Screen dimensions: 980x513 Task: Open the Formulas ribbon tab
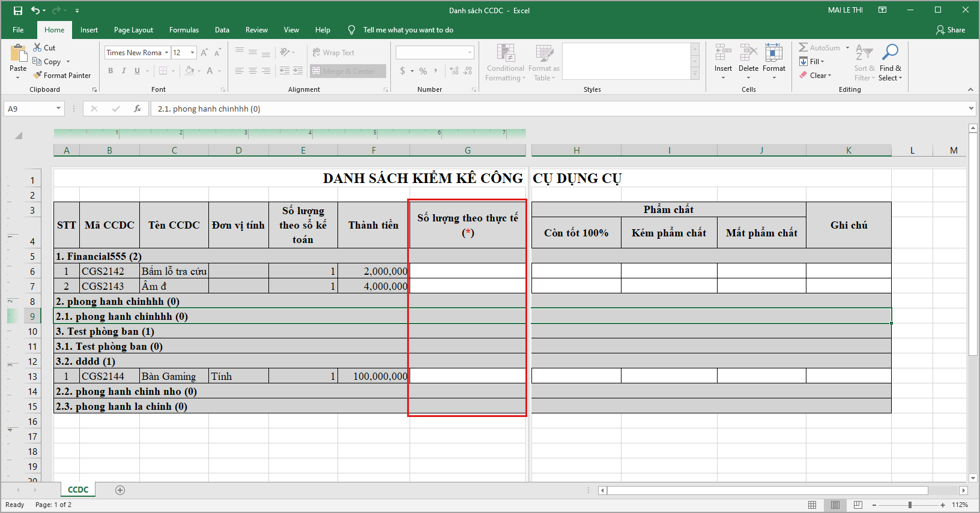coord(184,30)
